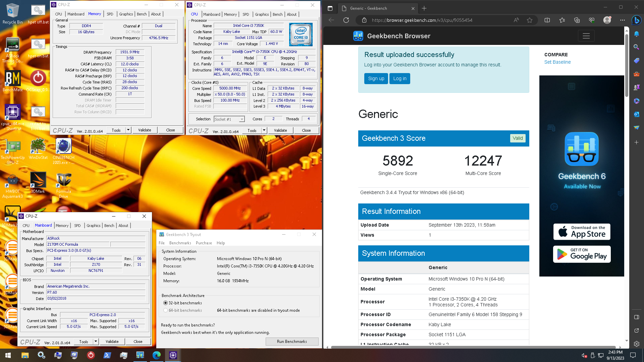The image size is (644, 362).
Task: Open File Explorer from taskbar
Action: (x=25, y=355)
